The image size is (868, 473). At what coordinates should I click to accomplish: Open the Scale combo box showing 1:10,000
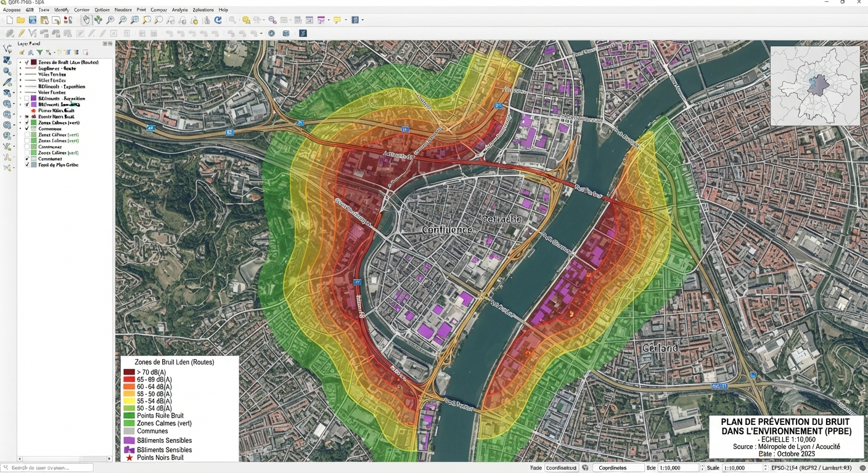pos(744,468)
